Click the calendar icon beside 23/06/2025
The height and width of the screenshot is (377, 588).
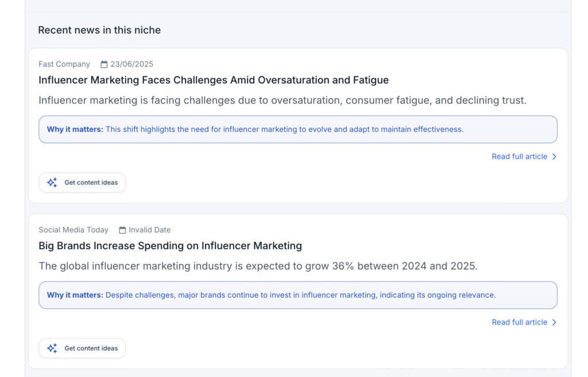pyautogui.click(x=104, y=64)
